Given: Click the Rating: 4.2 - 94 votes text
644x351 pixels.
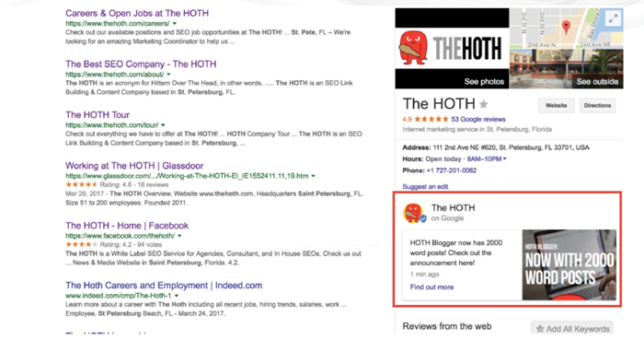Looking at the screenshot, I should point(131,244).
